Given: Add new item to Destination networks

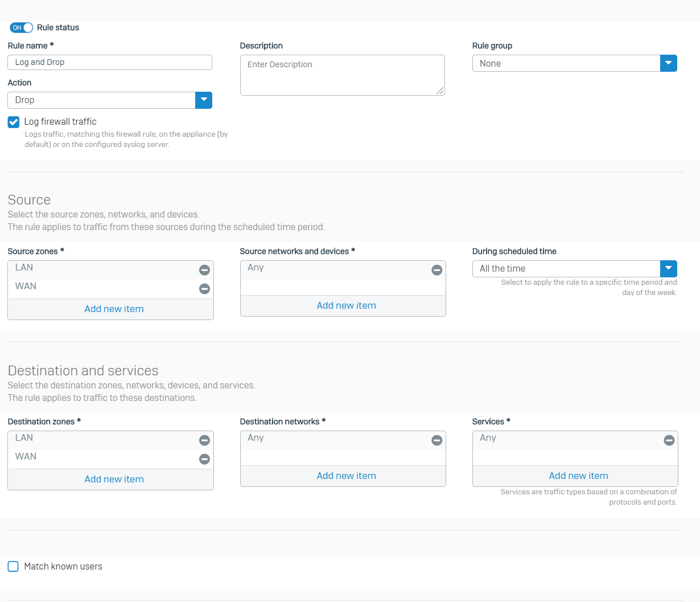Looking at the screenshot, I should [x=346, y=476].
